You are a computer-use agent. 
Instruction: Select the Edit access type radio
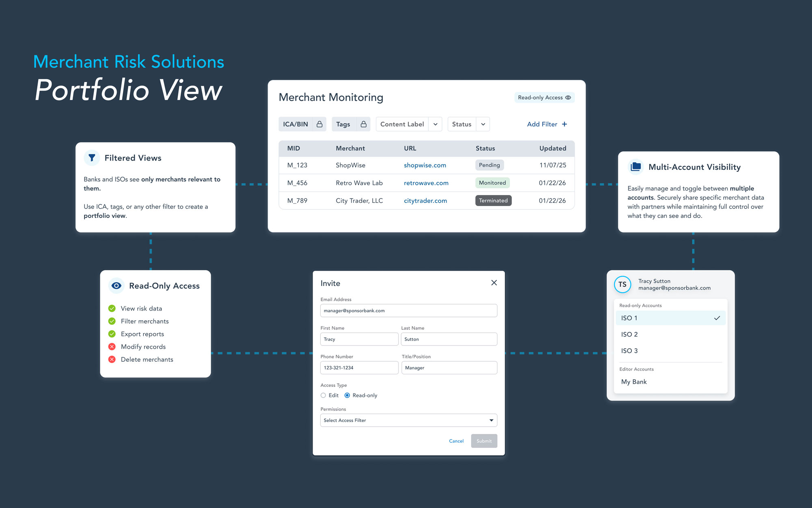tap(323, 395)
